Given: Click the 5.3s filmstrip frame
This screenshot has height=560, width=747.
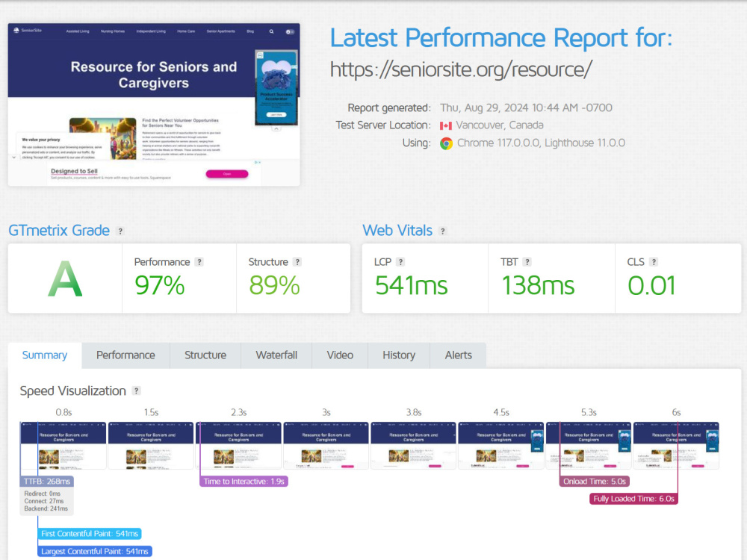Looking at the screenshot, I should 589,446.
